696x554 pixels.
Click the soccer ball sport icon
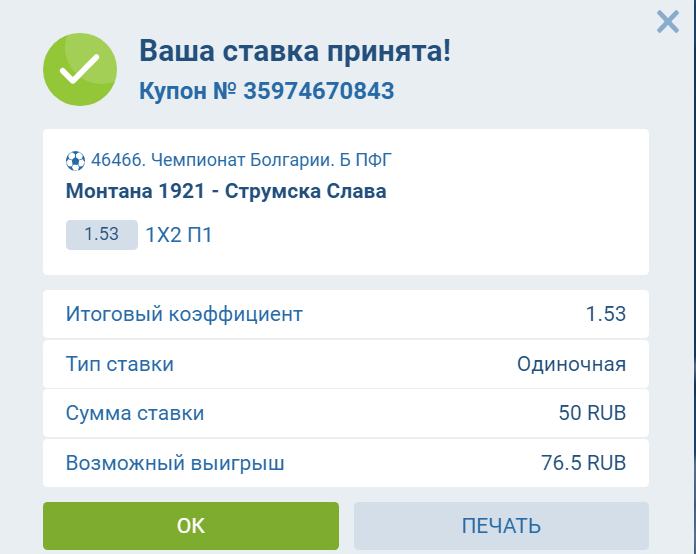point(75,160)
